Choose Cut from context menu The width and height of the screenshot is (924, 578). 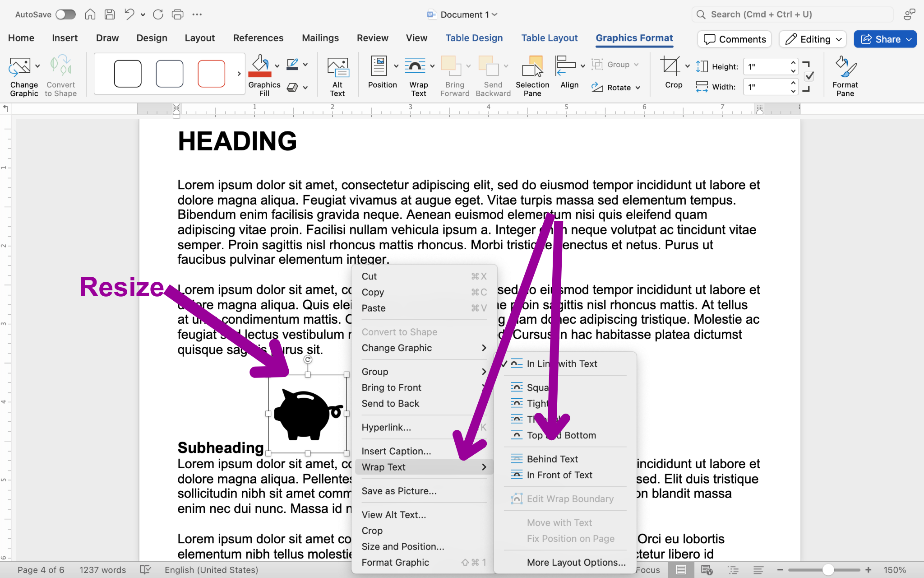coord(424,276)
